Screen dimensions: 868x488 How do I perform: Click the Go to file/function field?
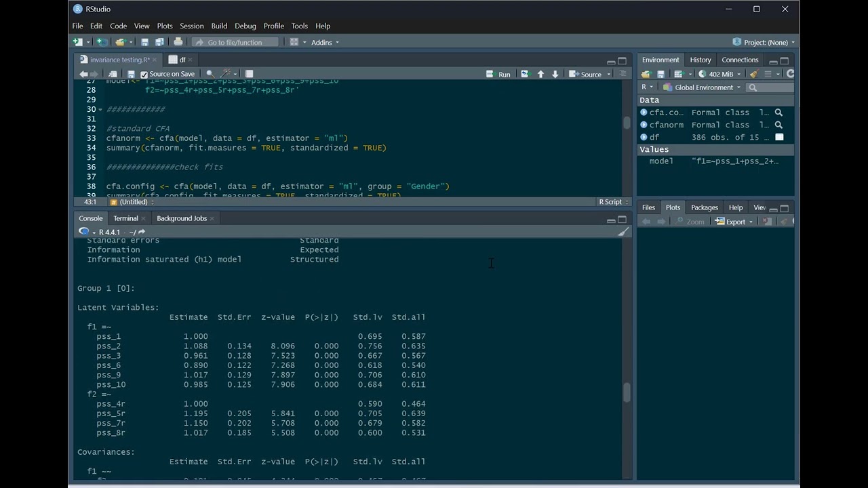coord(236,42)
